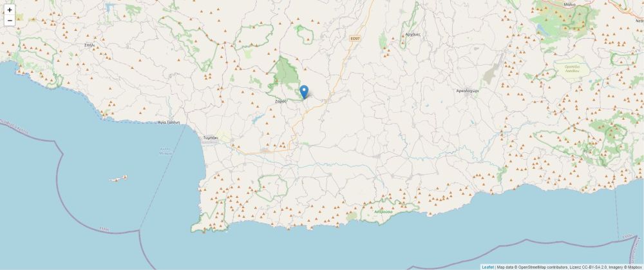The height and width of the screenshot is (270, 644).
Task: Click the Mapbox imagery credit
Action: pos(636,267)
